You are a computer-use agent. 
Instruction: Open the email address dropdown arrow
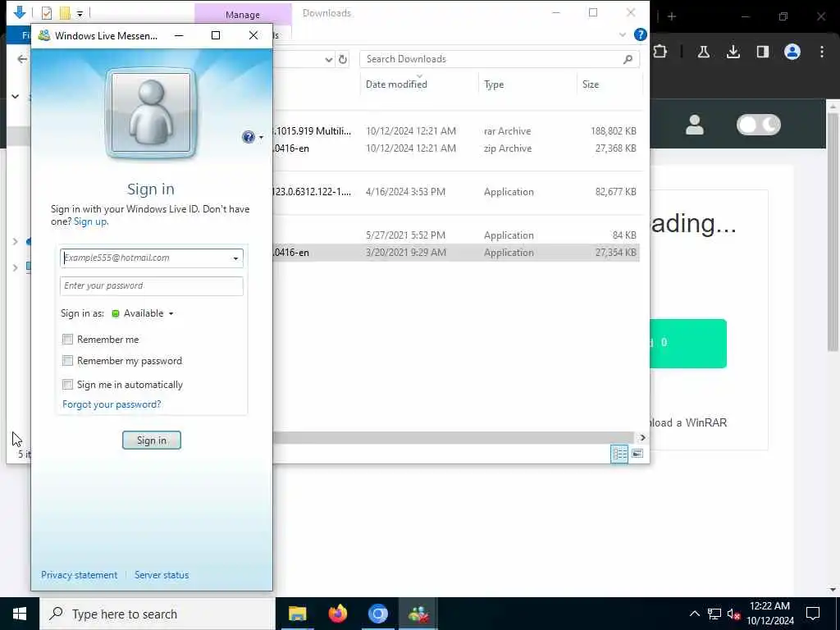click(235, 258)
